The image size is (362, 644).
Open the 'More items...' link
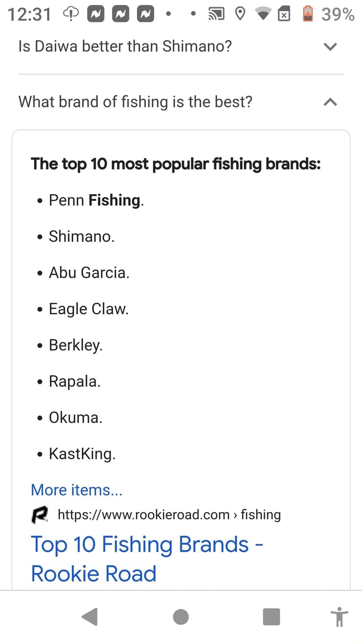(76, 490)
